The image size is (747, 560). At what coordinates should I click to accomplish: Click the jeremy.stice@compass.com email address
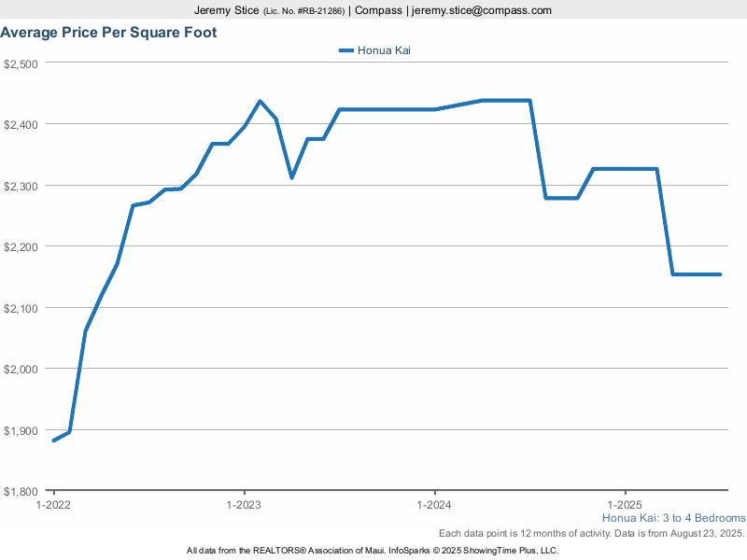click(x=483, y=10)
